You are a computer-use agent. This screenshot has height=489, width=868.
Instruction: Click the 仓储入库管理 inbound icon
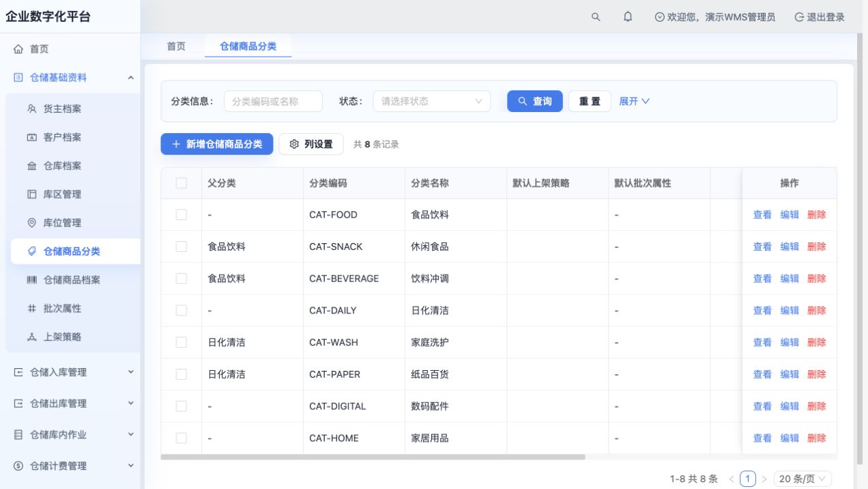coord(18,372)
